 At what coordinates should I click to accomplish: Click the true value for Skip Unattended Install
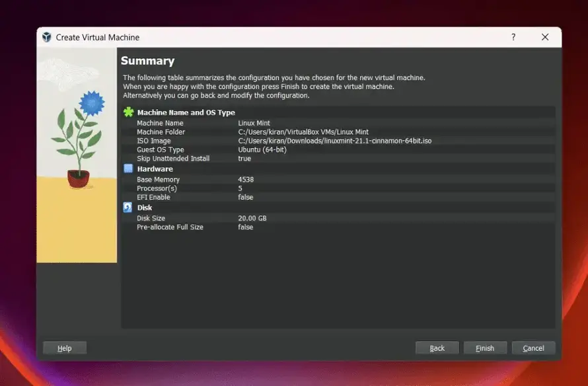tap(244, 159)
